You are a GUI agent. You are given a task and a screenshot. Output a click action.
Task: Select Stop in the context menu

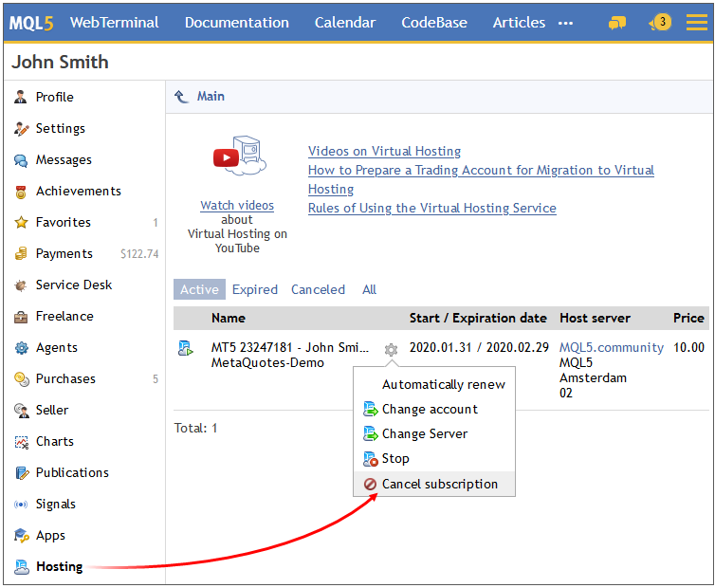[x=395, y=458]
